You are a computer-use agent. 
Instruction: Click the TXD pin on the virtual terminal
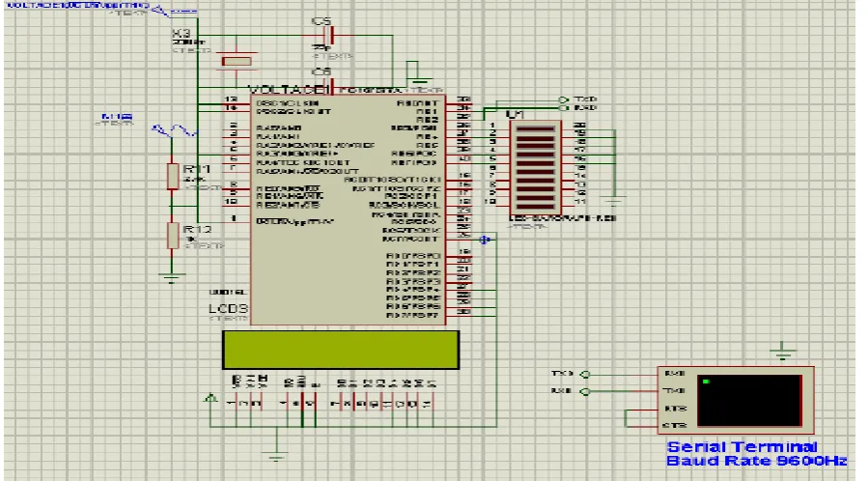coord(675,391)
